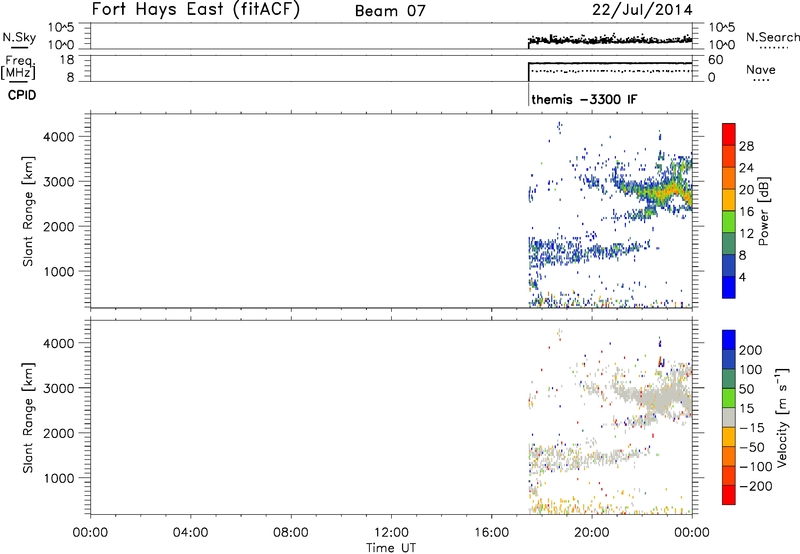800x554 pixels.
Task: Click the date '22/Jul/2014'
Action: [642, 10]
